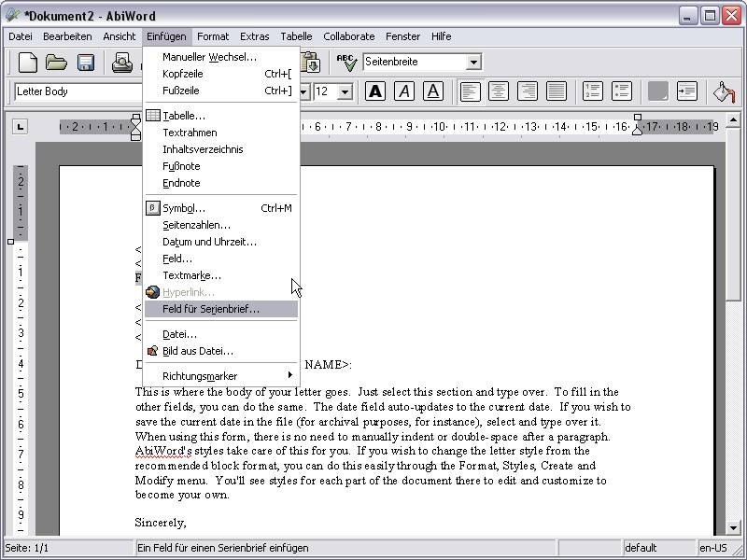747x560 pixels.
Task: Open the Seitenbreite zoom dropdown arrow
Action: (x=473, y=62)
